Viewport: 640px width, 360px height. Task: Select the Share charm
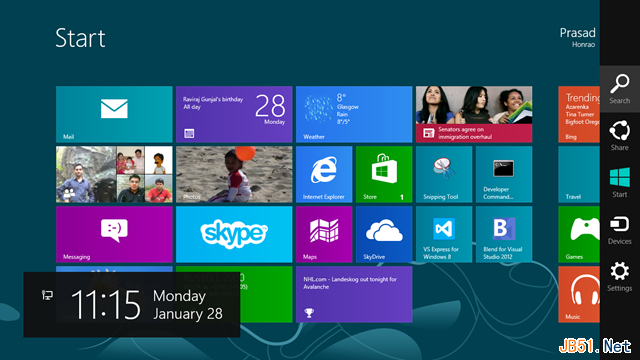[x=620, y=136]
